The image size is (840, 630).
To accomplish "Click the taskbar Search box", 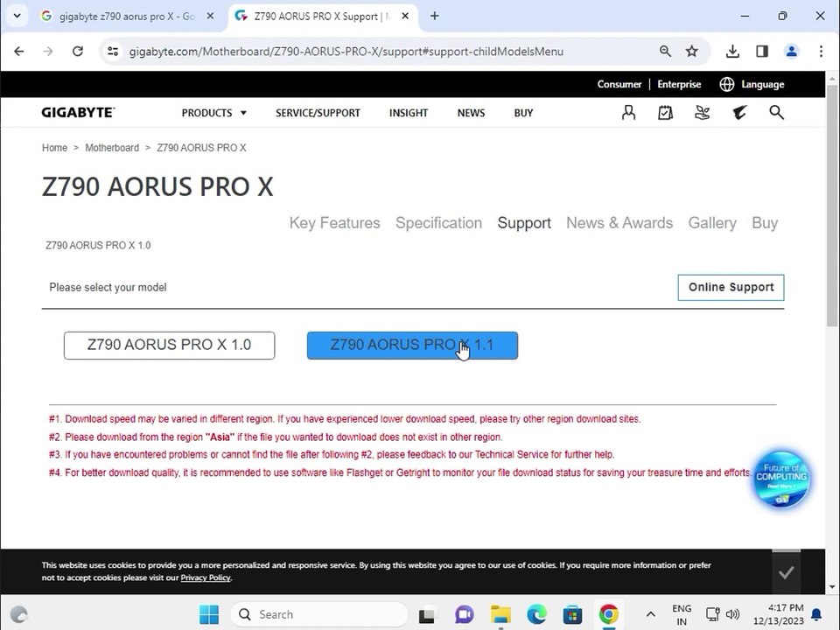I will coord(319,614).
